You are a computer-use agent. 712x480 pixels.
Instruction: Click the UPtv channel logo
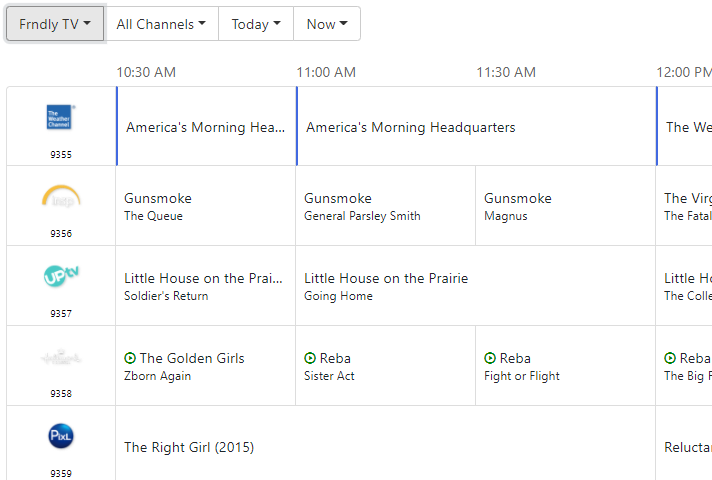click(61, 276)
